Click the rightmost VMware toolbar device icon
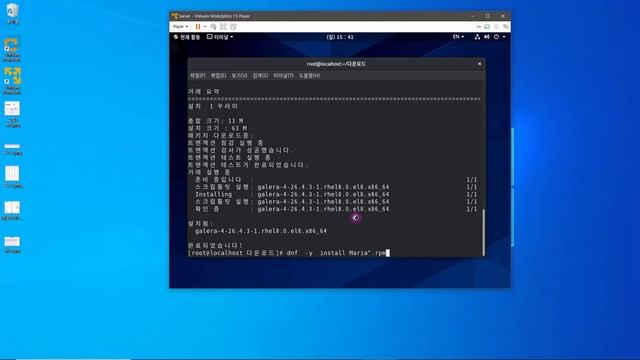Screen dimensions: 640x360 pos(506,27)
